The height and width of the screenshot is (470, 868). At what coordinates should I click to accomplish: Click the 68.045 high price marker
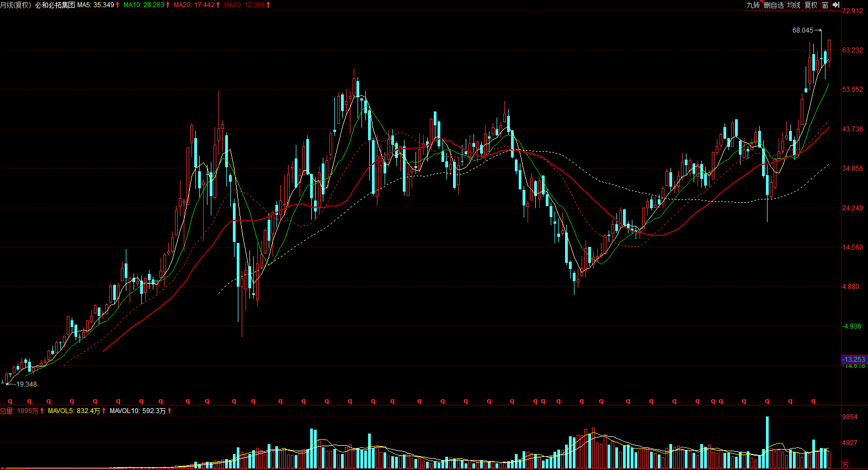pyautogui.click(x=803, y=30)
